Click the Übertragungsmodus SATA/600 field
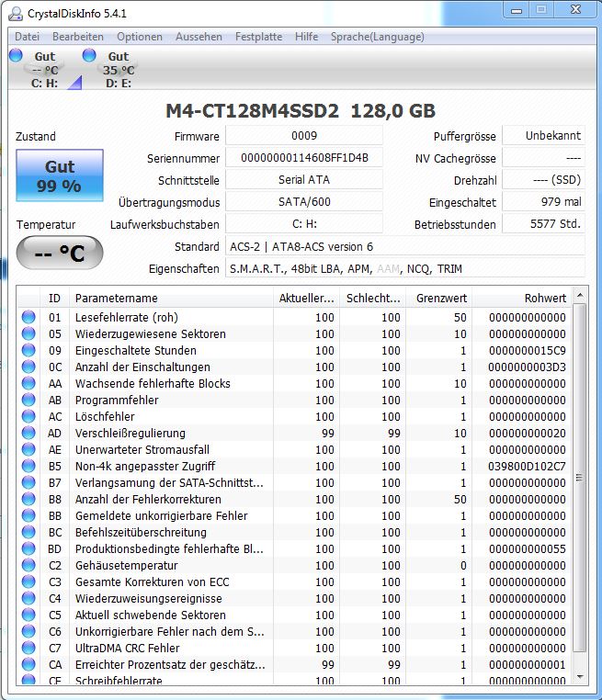The image size is (602, 700). [304, 202]
